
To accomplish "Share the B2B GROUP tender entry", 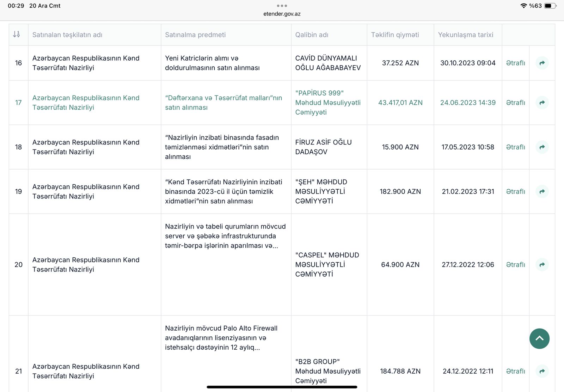I will tap(542, 371).
